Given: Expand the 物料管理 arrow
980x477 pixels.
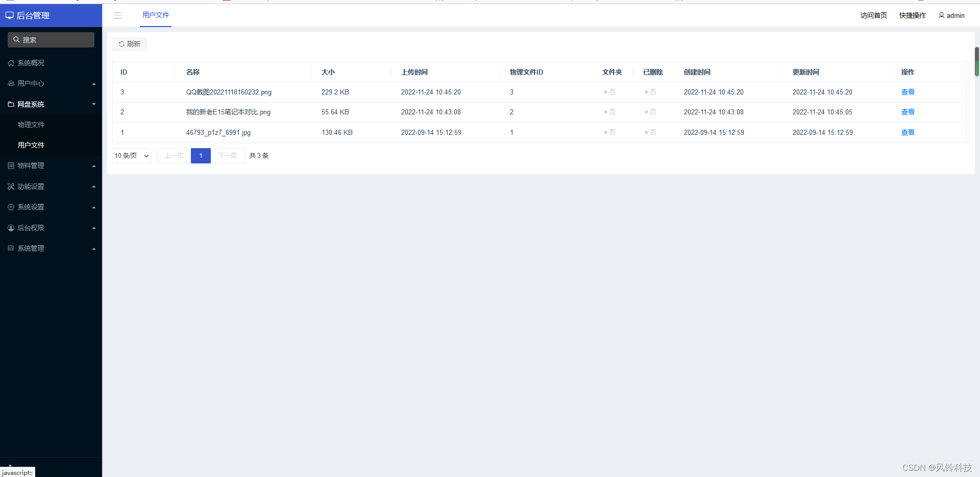Looking at the screenshot, I should point(94,166).
